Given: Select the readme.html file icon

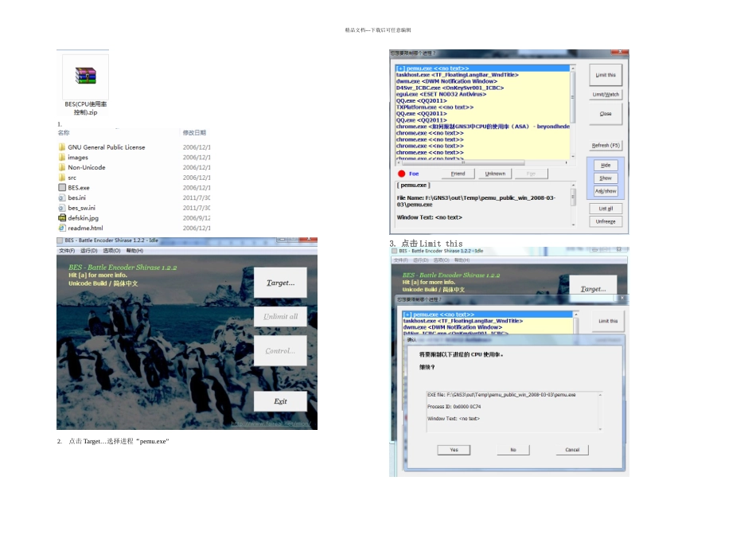Looking at the screenshot, I should 62,228.
